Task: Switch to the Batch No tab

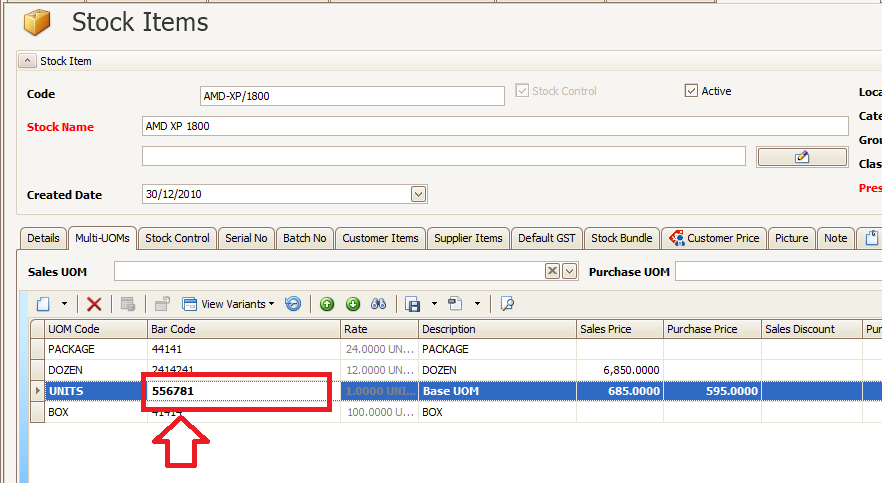Action: coord(305,238)
